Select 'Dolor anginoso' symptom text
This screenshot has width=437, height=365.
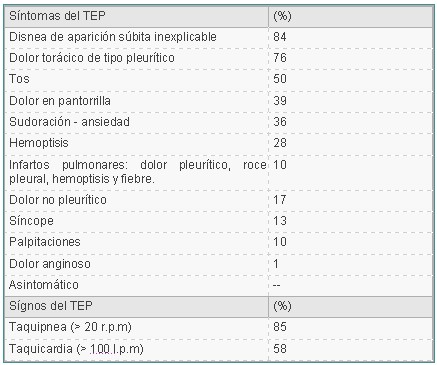[x=50, y=264]
